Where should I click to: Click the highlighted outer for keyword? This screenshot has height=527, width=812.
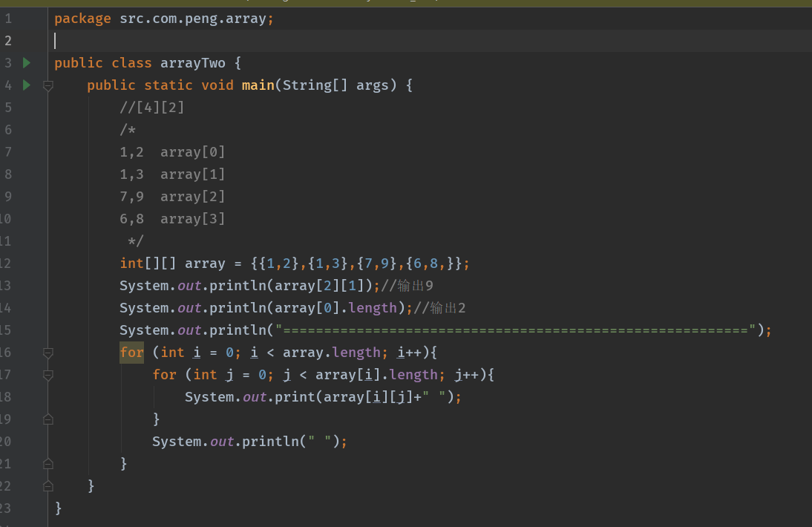[x=131, y=353]
